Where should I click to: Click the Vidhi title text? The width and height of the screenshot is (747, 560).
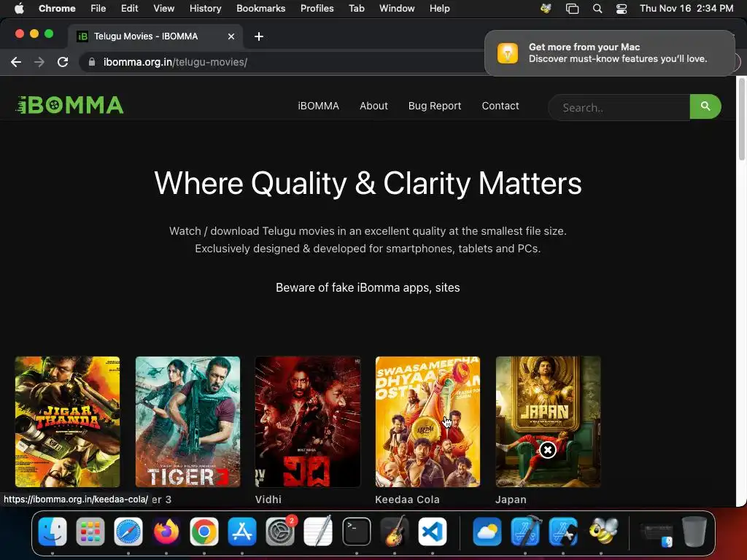(x=268, y=499)
